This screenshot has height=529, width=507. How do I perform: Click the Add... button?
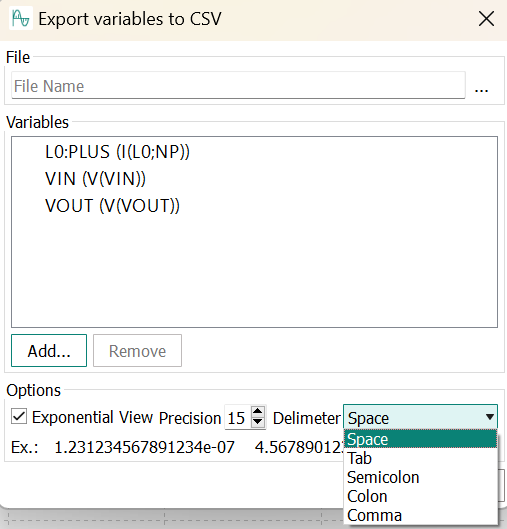pos(49,351)
